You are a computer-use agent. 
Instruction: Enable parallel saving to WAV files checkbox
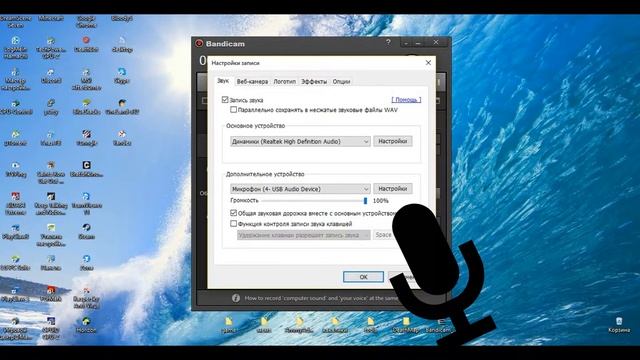233,109
